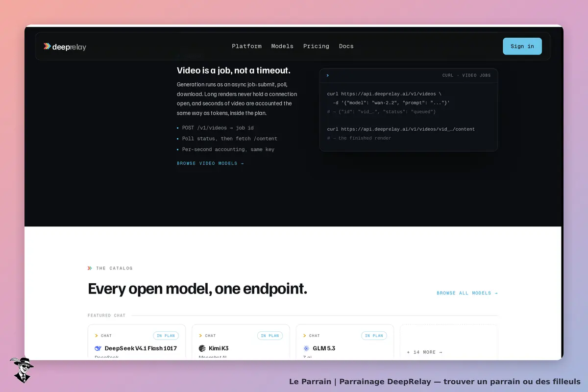
Task: Click the comment '# → the finished render'
Action: [359, 138]
